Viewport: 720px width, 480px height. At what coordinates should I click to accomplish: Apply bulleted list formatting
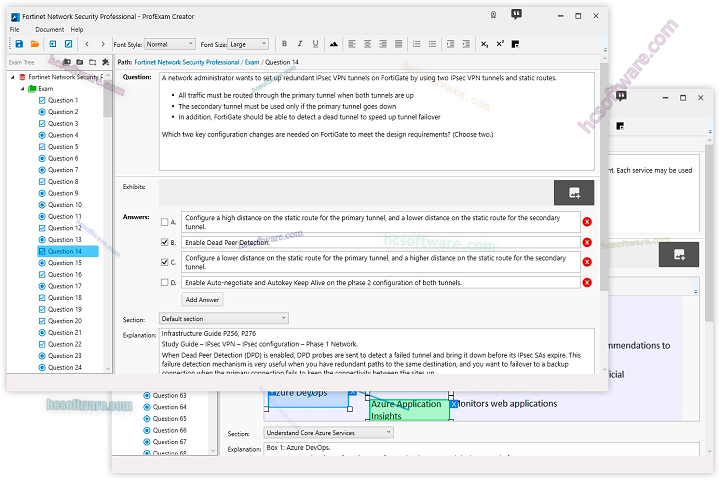[x=432, y=44]
